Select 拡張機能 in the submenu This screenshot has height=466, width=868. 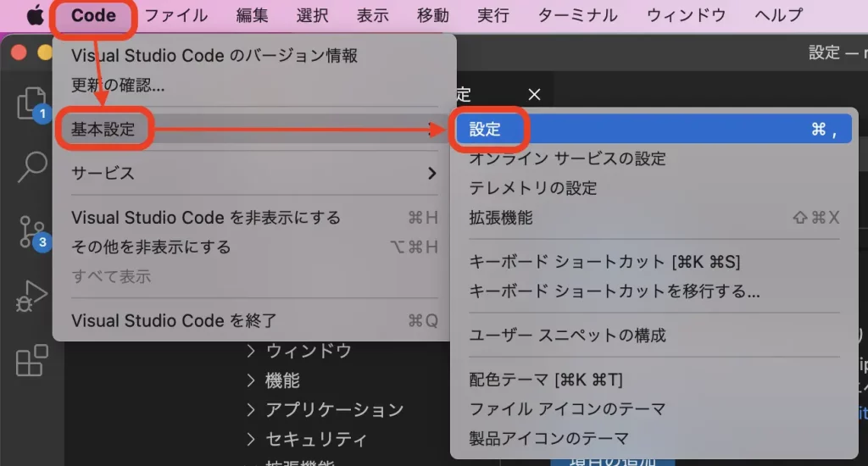pyautogui.click(x=654, y=218)
